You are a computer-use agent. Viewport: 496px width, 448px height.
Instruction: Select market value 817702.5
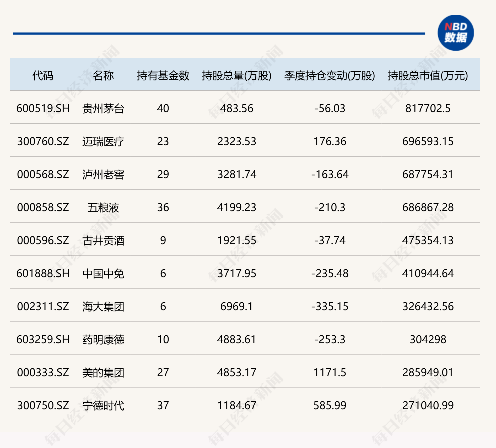(428, 108)
